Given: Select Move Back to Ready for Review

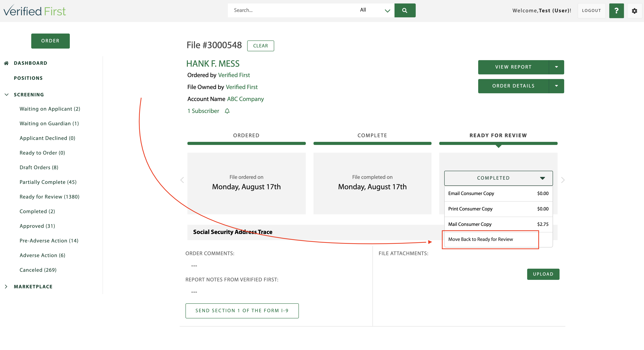Looking at the screenshot, I should point(481,239).
